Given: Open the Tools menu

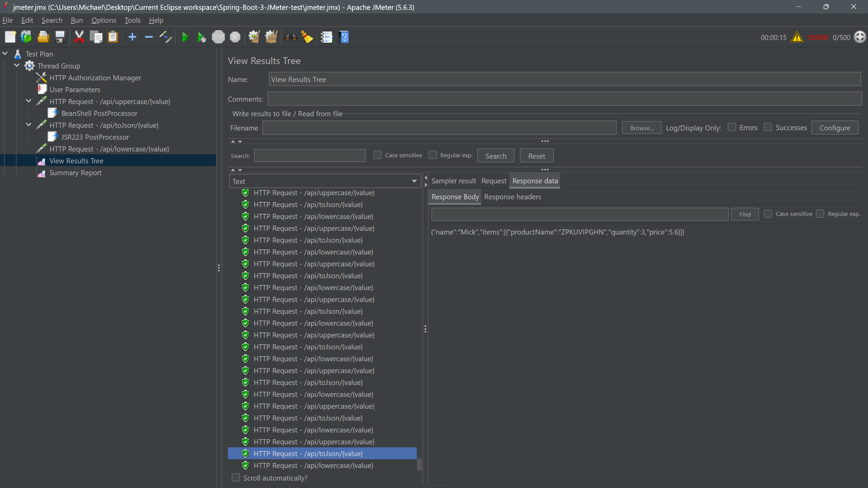Looking at the screenshot, I should click(x=132, y=20).
